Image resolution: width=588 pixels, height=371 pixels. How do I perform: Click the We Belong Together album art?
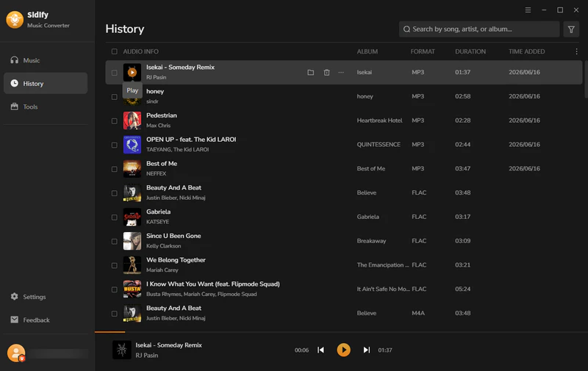(132, 265)
